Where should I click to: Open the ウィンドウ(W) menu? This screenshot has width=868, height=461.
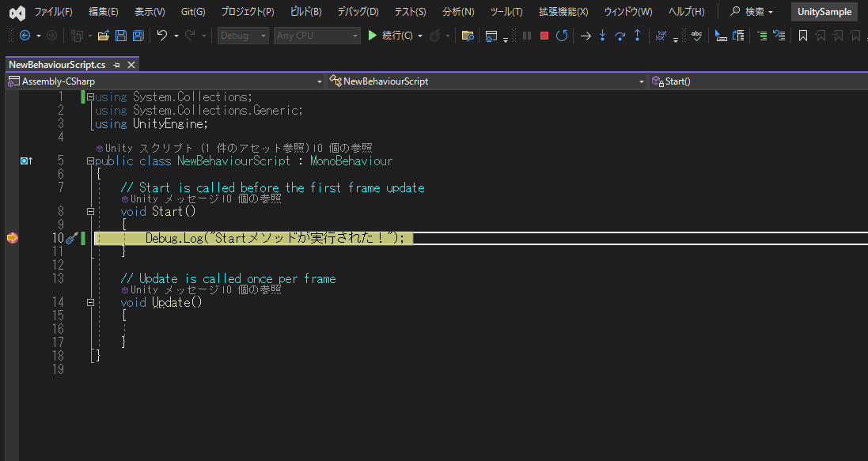pyautogui.click(x=628, y=12)
